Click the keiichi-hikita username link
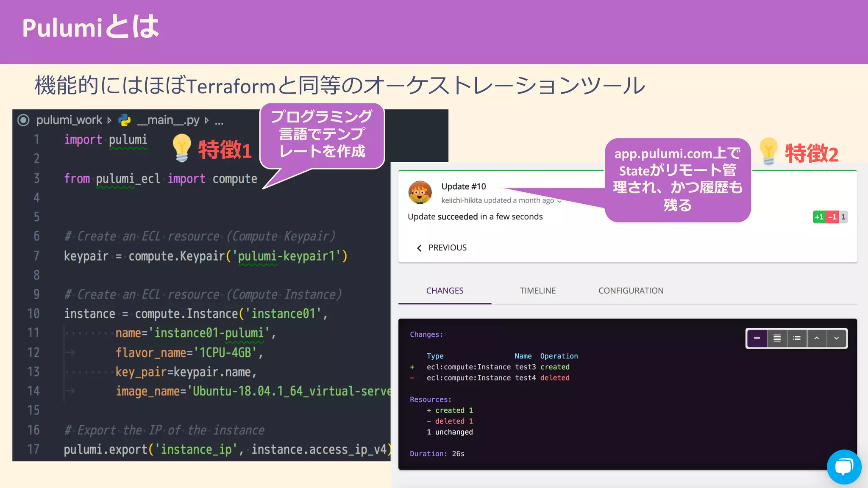Image resolution: width=868 pixels, height=488 pixels. 461,200
